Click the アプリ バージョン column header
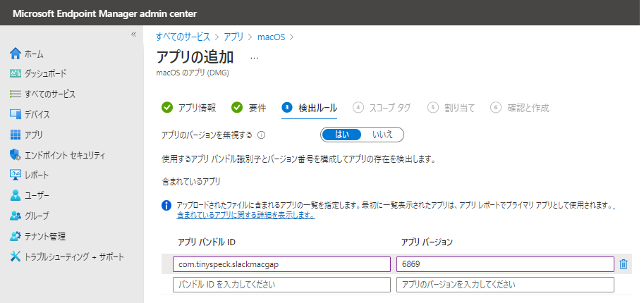This screenshot has height=303, width=644. point(427,242)
